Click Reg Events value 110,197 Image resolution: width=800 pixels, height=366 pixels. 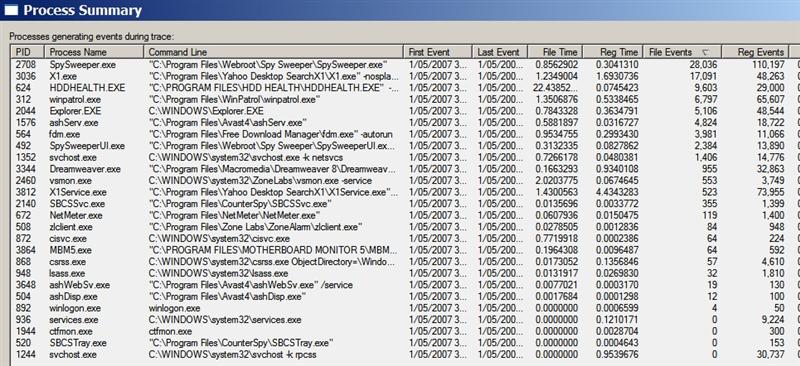point(768,65)
